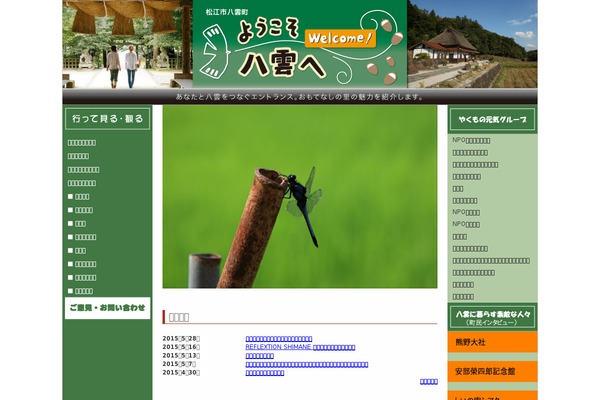600x400 pixels.
Task: Open the ご意見・お問い合わせ contact button
Action: click(x=108, y=308)
